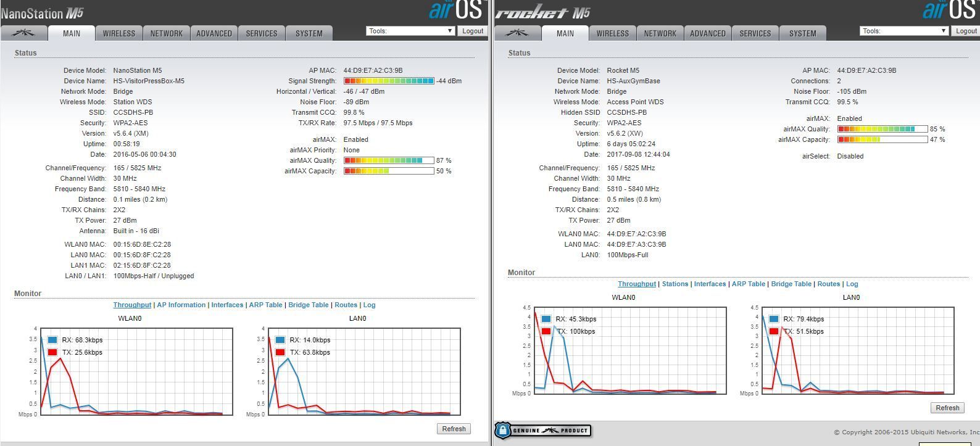Click airMAX Capacity bar showing 47 %
This screenshot has height=446, width=980.
tap(882, 139)
